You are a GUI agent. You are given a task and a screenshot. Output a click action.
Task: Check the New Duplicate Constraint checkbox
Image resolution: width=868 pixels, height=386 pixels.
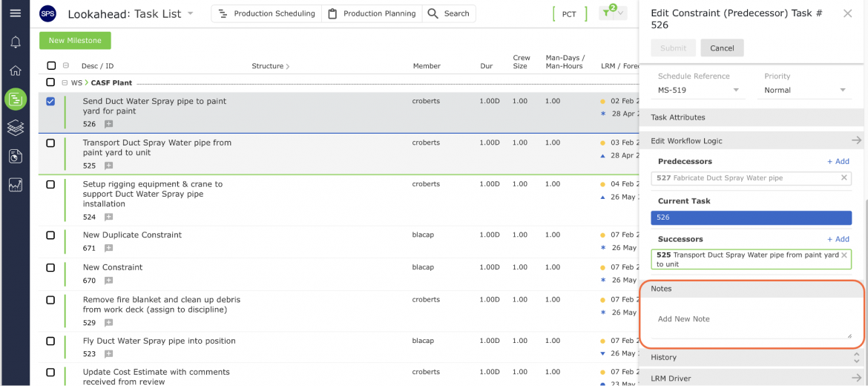pos(50,235)
